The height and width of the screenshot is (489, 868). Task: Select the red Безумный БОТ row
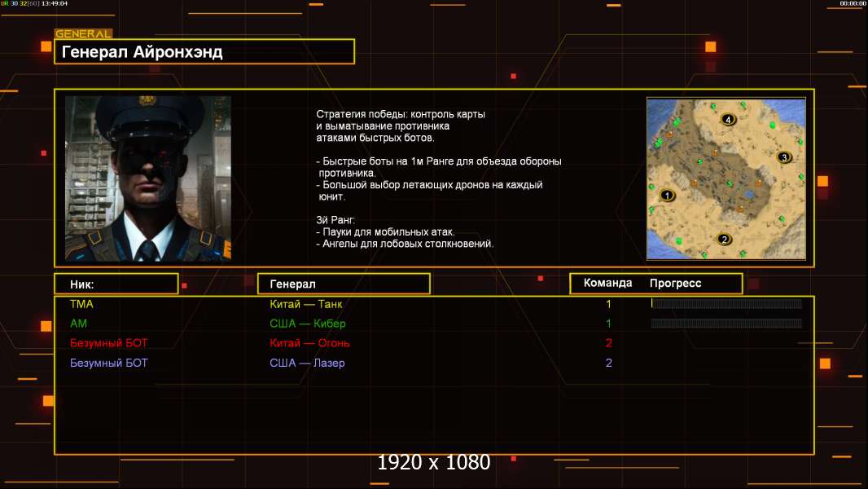(x=435, y=343)
